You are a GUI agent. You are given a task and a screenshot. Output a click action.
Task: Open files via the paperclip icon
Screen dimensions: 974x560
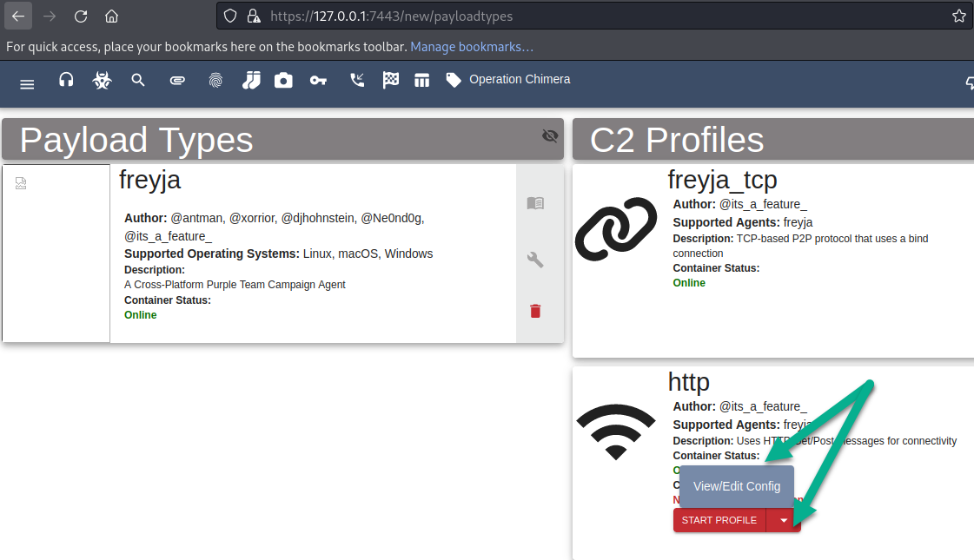click(177, 81)
